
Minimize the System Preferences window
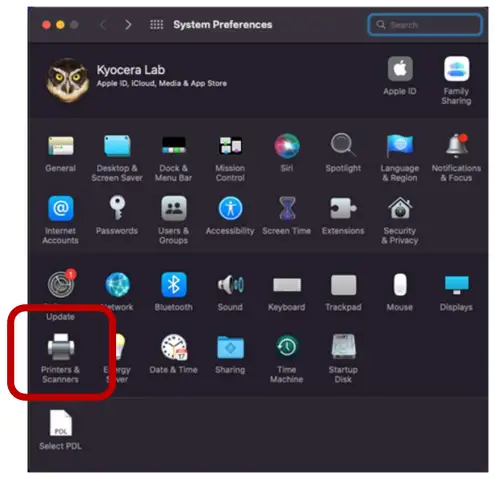coord(60,25)
